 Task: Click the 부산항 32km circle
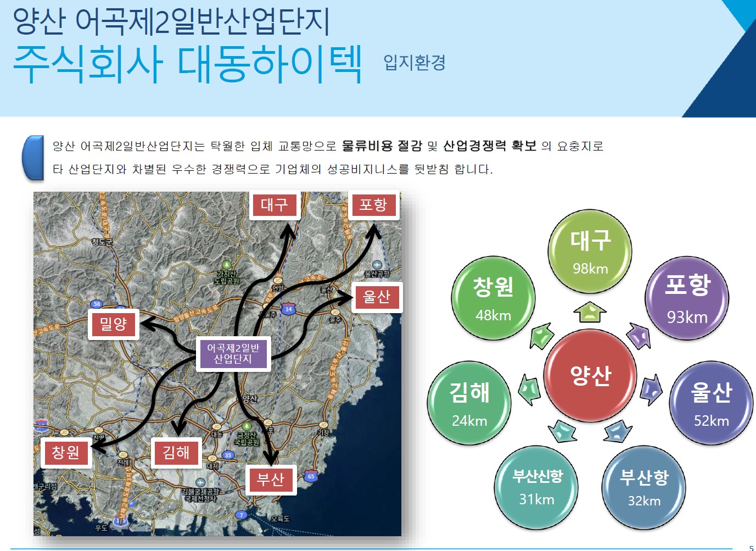[644, 487]
